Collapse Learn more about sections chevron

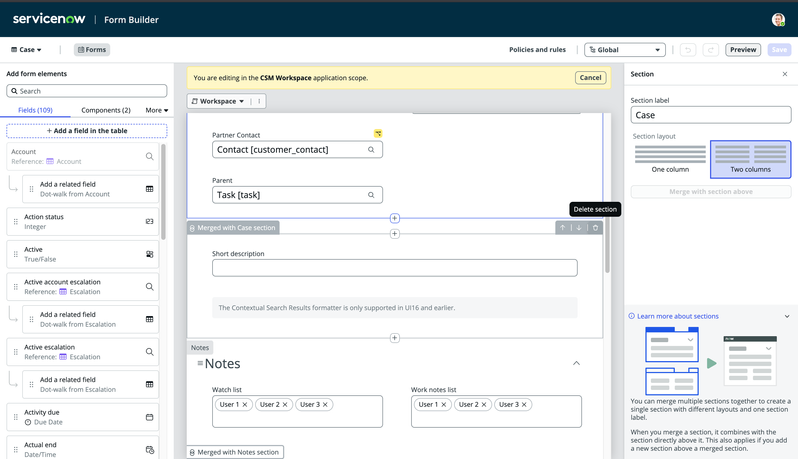point(787,316)
